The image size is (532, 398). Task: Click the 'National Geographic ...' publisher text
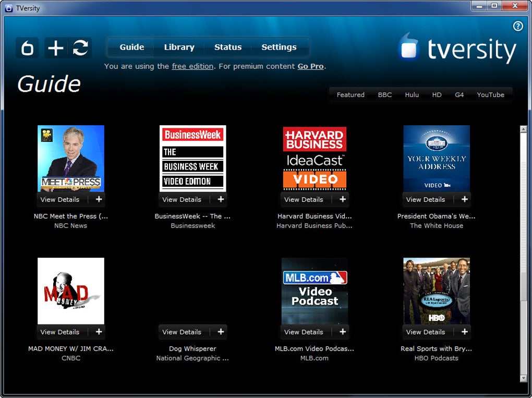192,358
